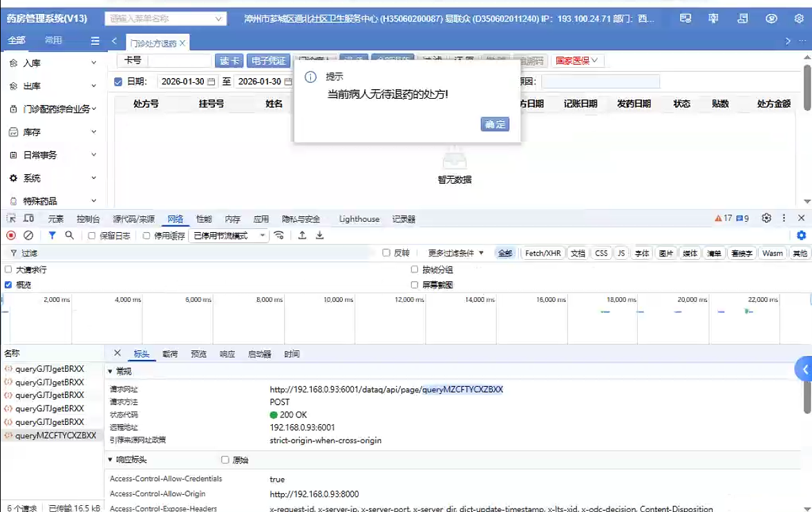Image resolution: width=812 pixels, height=512 pixels.
Task: Click the import HAR upload icon
Action: tap(303, 236)
